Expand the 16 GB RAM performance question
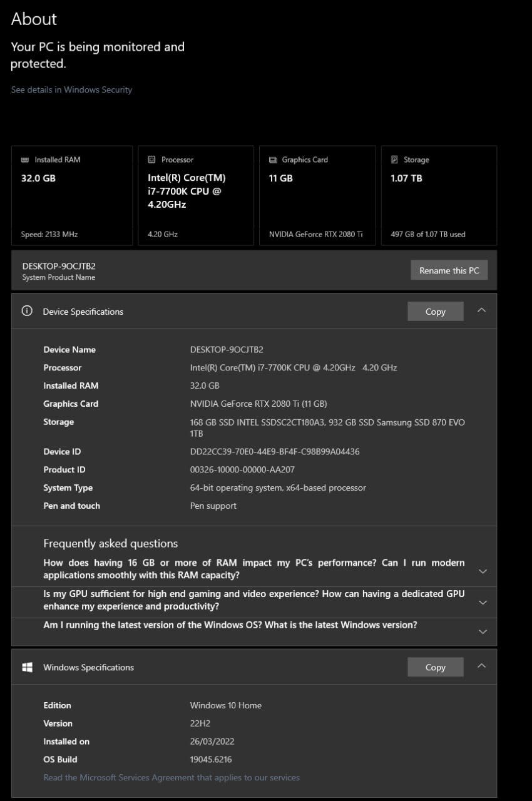The width and height of the screenshot is (532, 801). pyautogui.click(x=483, y=571)
